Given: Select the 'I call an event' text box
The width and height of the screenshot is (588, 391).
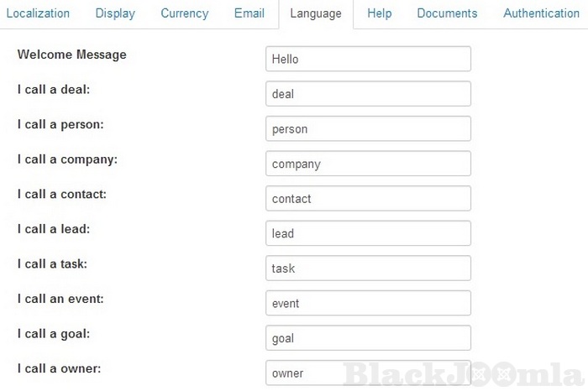Looking at the screenshot, I should (368, 303).
